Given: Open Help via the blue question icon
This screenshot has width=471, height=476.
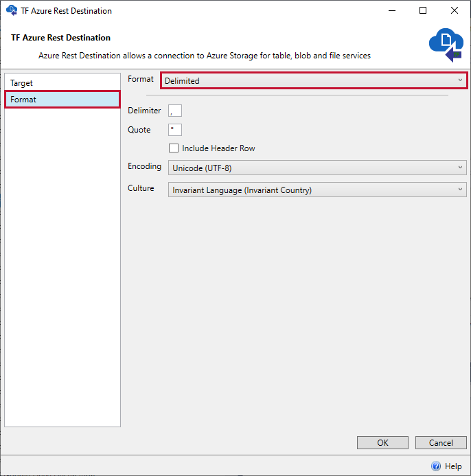Looking at the screenshot, I should coord(436,466).
